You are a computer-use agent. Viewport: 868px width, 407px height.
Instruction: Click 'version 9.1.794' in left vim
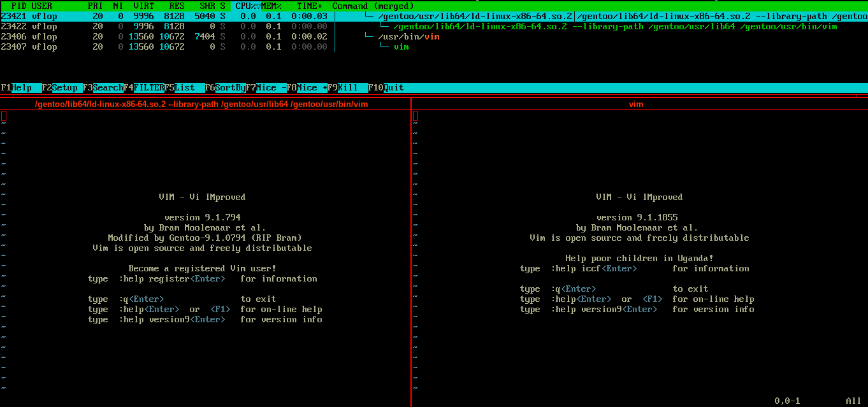(202, 217)
